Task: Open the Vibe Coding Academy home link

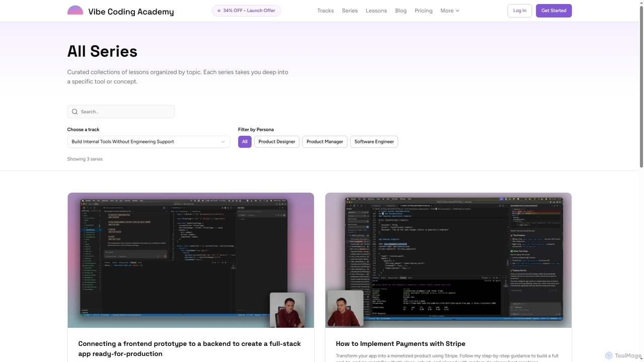Action: 121,11
